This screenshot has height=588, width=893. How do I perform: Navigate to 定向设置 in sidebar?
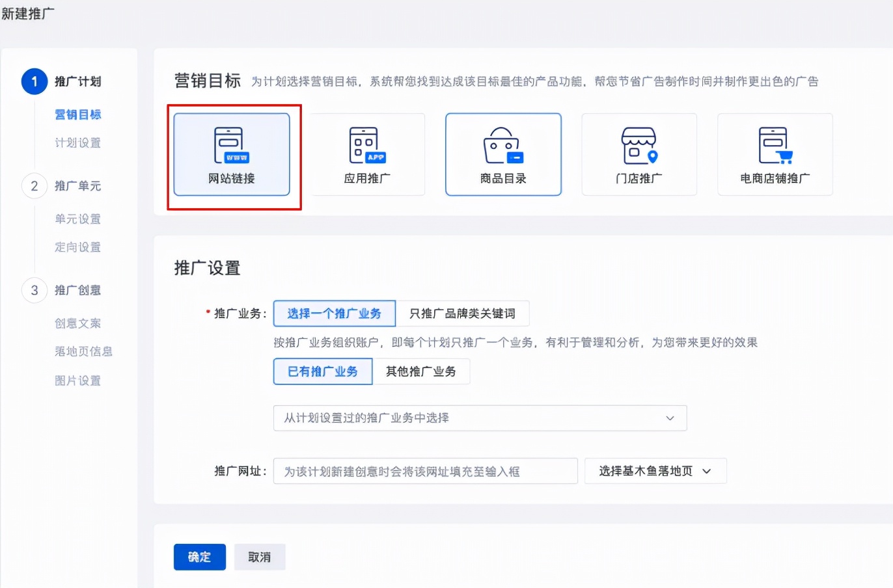click(78, 247)
